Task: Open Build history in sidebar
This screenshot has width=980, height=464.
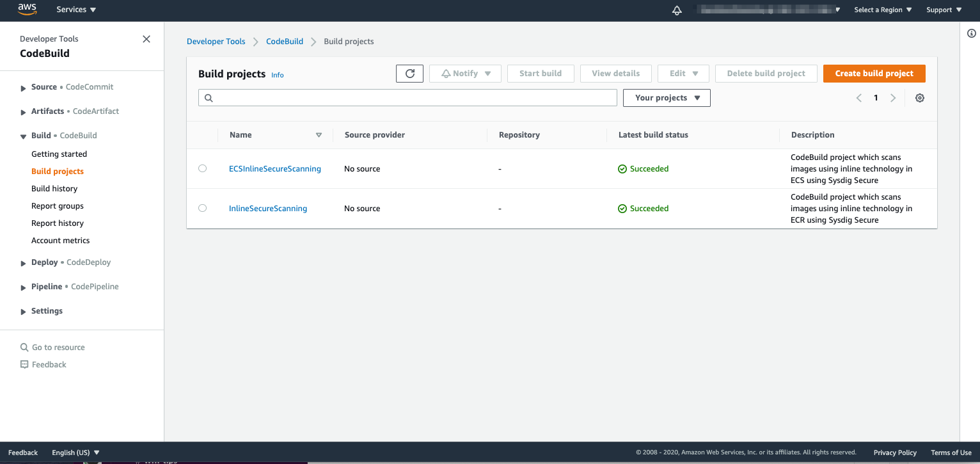Action: [x=54, y=189]
